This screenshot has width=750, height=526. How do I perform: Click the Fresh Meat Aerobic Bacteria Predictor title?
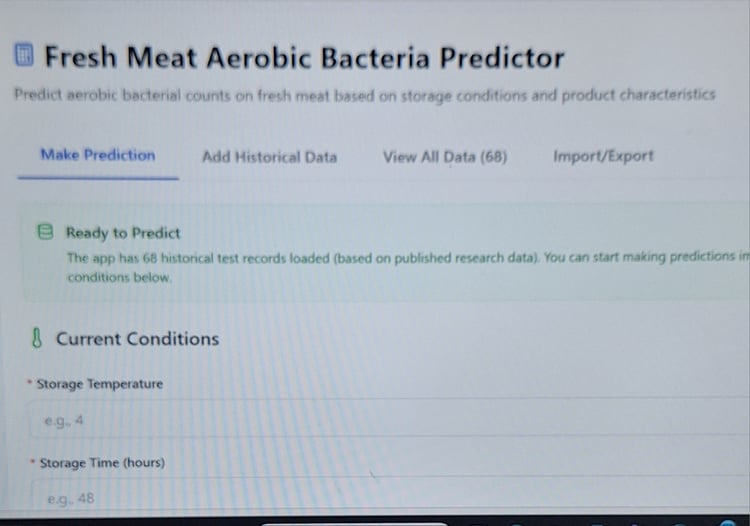click(x=304, y=56)
